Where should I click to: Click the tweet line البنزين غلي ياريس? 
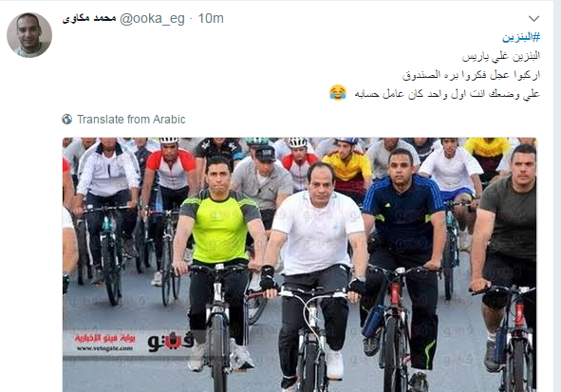pyautogui.click(x=501, y=56)
